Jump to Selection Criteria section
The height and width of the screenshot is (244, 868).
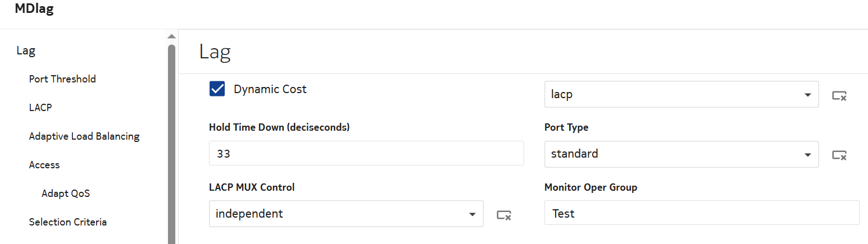[x=68, y=222]
